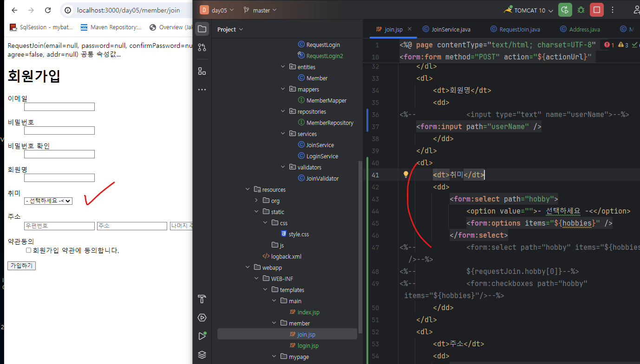Select MemberRepository in project tree
This screenshot has width=640, height=364.
click(x=330, y=123)
